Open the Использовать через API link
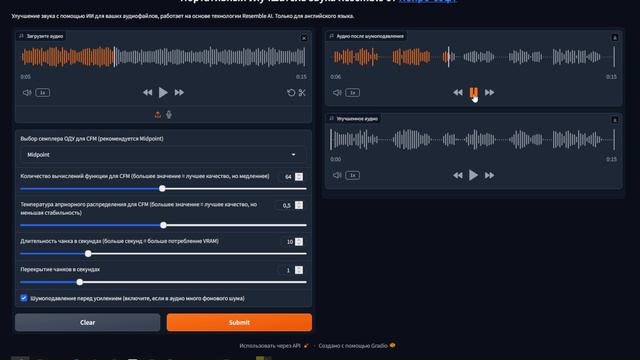 tap(274, 346)
